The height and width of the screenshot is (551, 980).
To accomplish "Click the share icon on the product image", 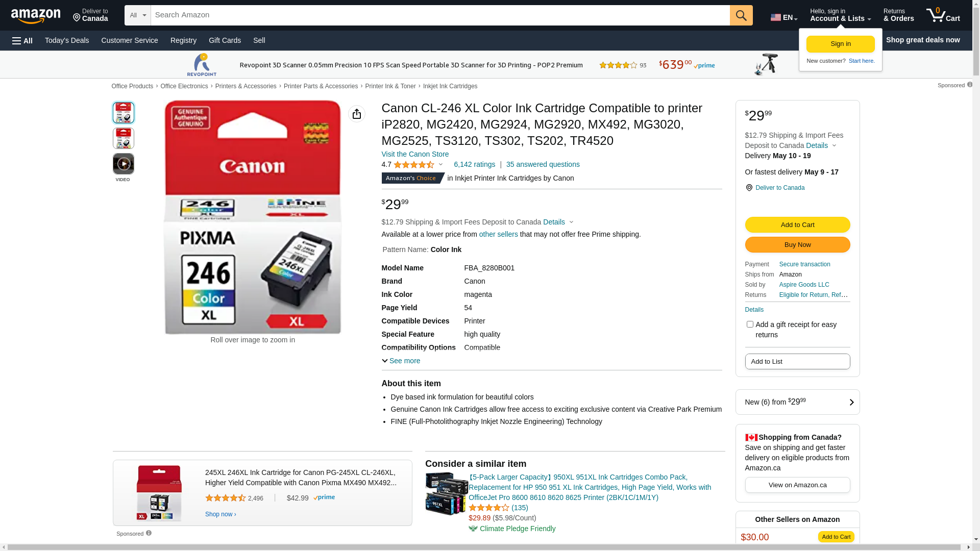I will click(357, 114).
